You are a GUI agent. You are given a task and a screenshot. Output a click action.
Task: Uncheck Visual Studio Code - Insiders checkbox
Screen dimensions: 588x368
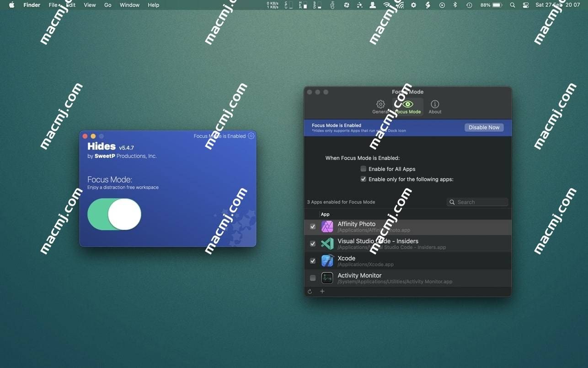[313, 244]
